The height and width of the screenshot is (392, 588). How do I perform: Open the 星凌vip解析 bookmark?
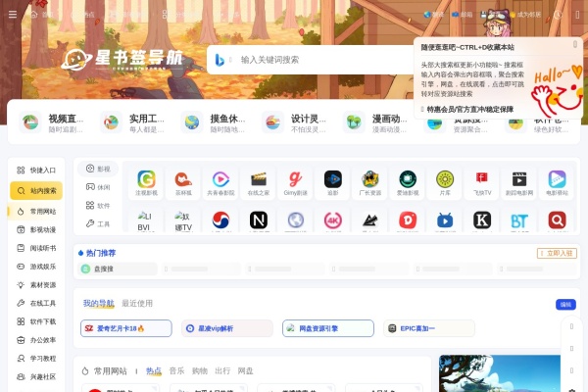227,328
